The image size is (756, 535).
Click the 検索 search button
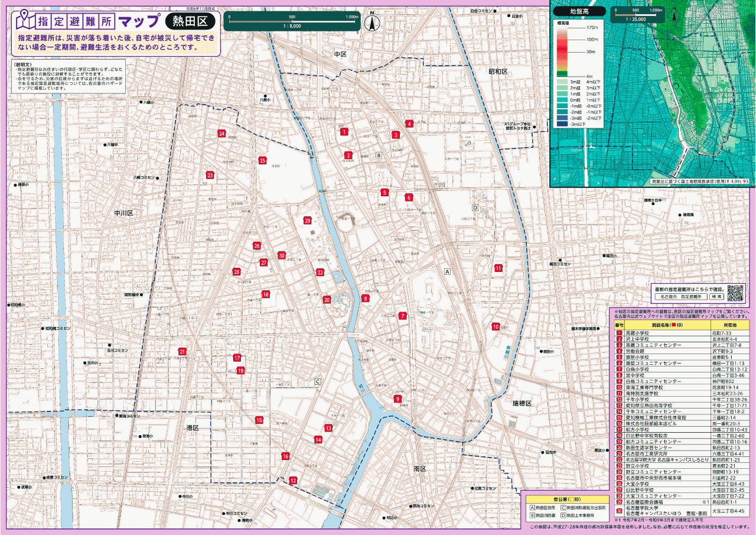(x=716, y=296)
